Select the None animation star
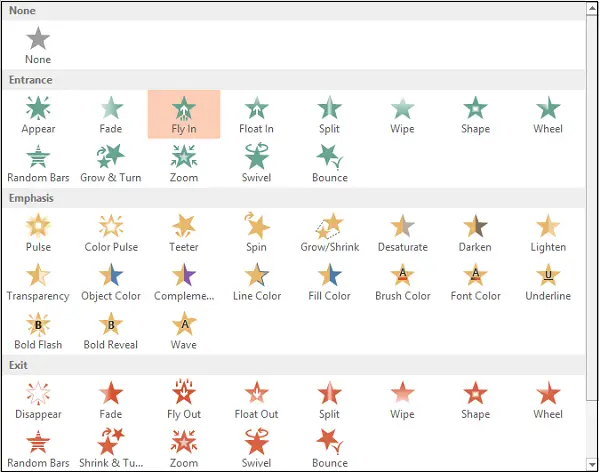 (x=38, y=45)
